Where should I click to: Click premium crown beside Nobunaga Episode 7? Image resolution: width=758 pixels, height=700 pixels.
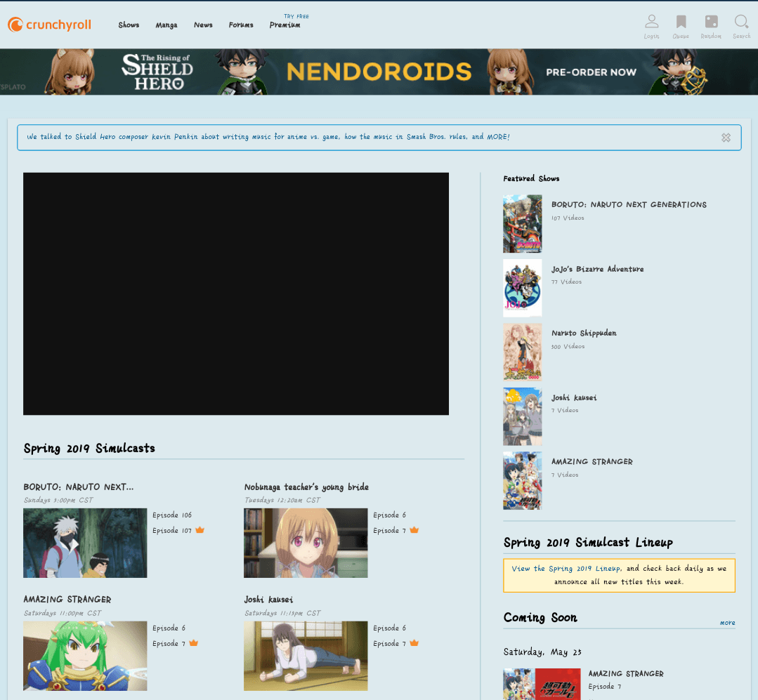(x=414, y=530)
